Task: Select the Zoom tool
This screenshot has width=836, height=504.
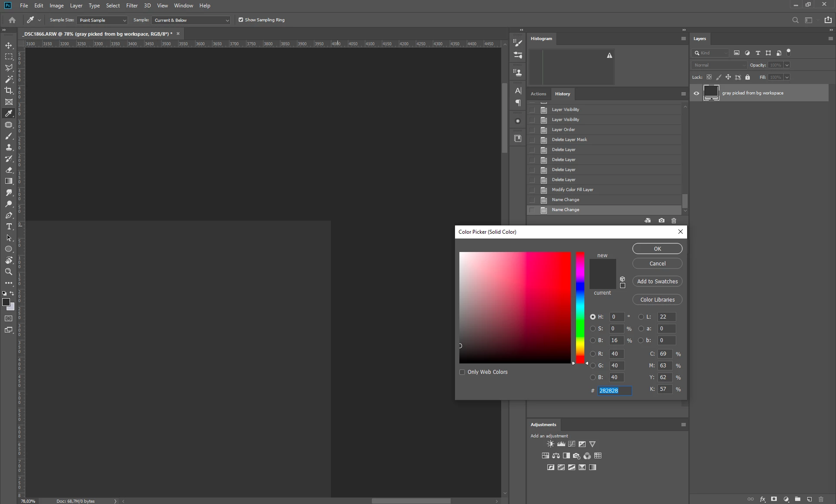Action: pos(9,272)
